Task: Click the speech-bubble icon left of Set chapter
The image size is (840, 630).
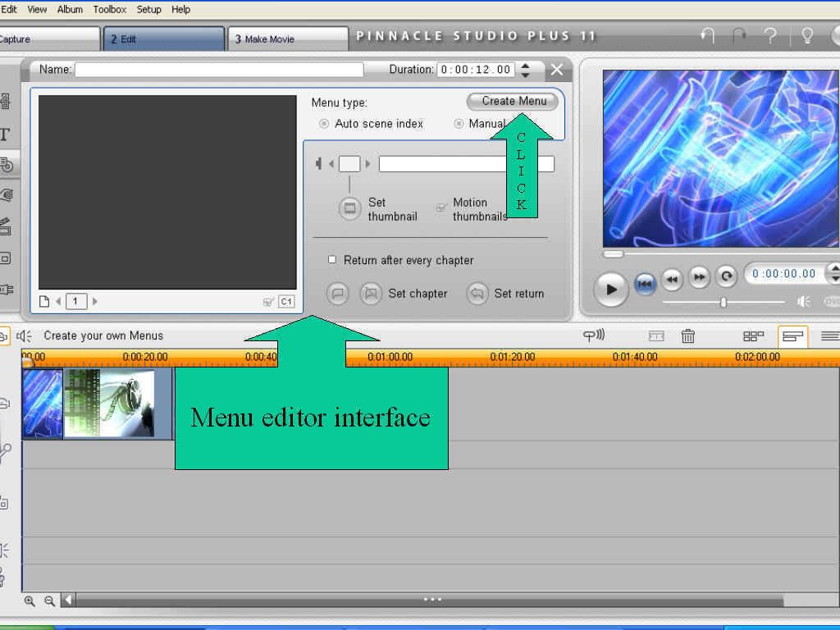Action: click(x=337, y=294)
